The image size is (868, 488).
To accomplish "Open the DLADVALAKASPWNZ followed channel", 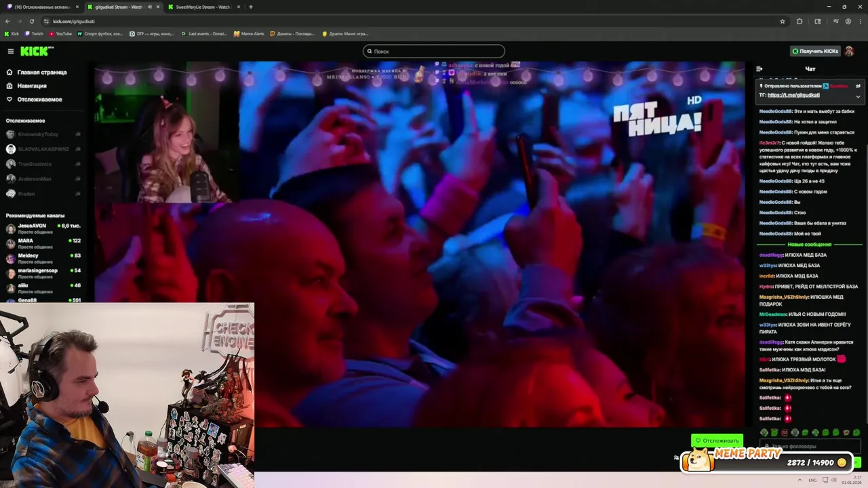I will 43,149.
